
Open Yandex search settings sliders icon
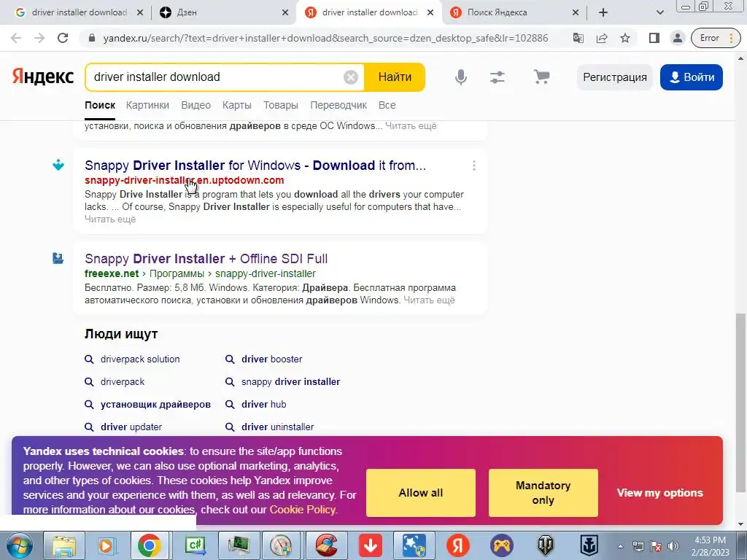tap(498, 77)
